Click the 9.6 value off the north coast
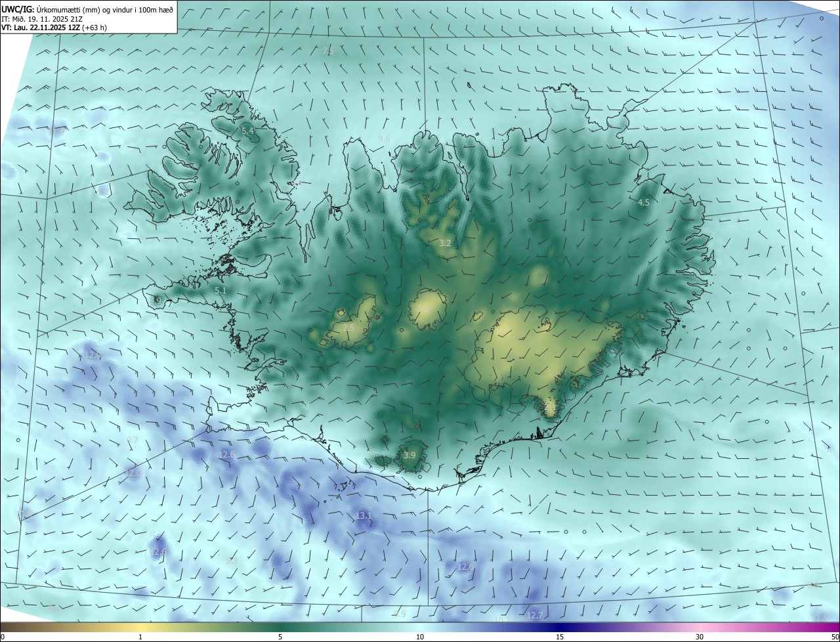Viewport: 840px width, 642px height. tap(385, 139)
